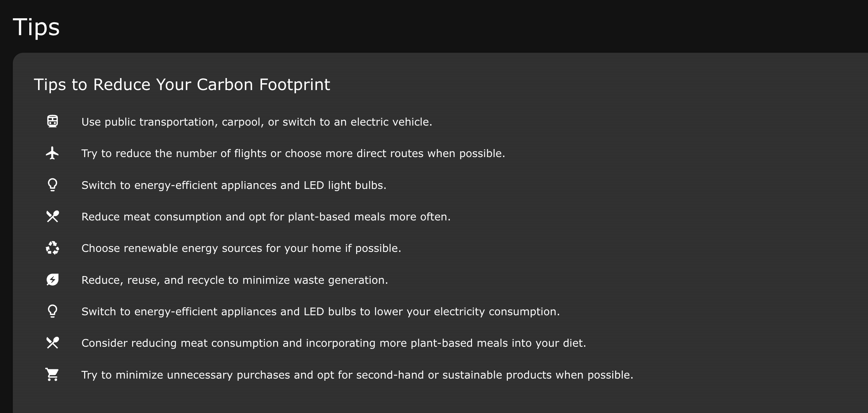
Task: Click the shopping cart icon
Action: 52,374
